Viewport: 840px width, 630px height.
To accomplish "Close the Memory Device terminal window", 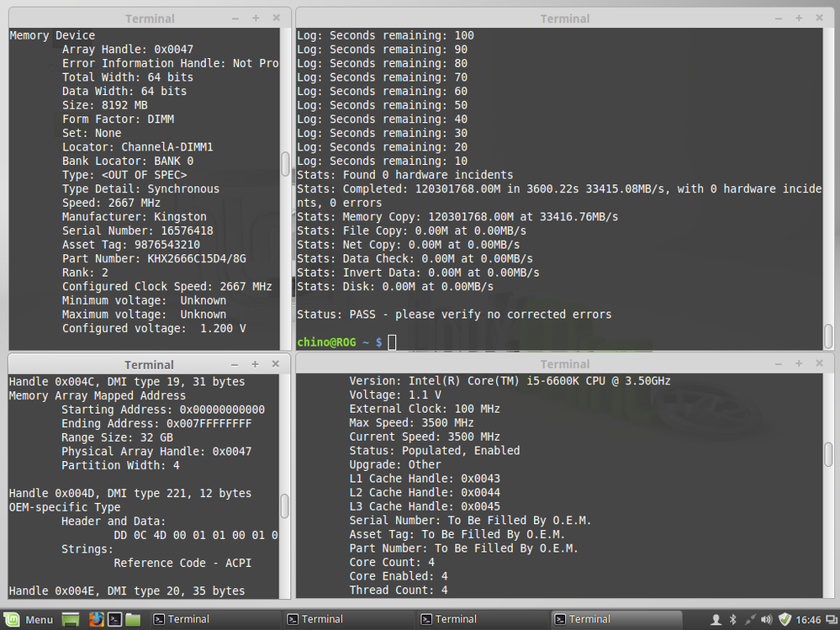I will pos(277,18).
